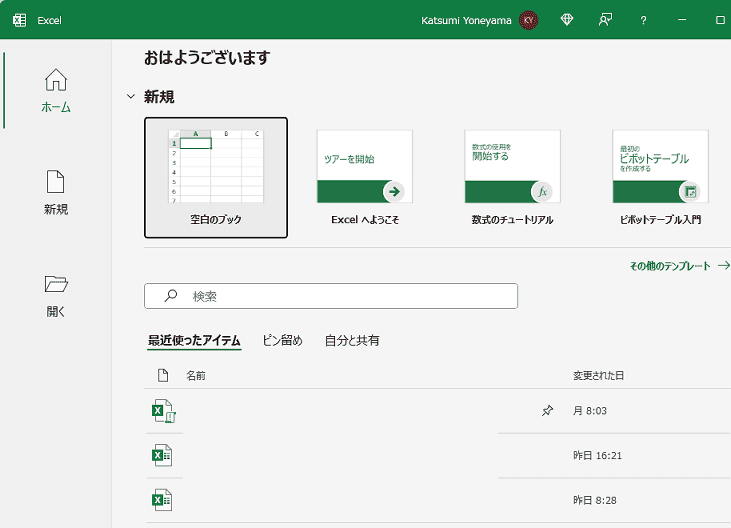Open the file icon in the 昨日 16:21 row
The width and height of the screenshot is (731, 528).
click(x=162, y=455)
